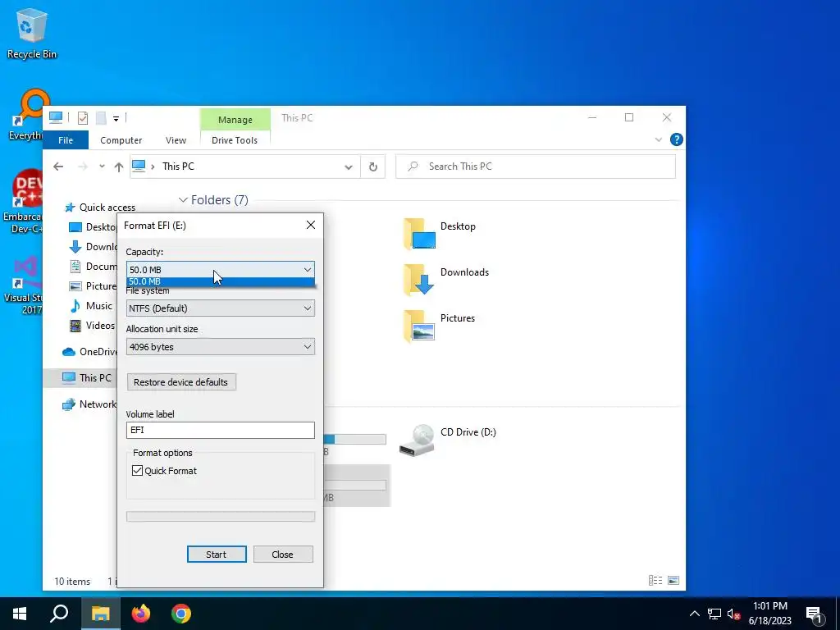Open the Recycle Bin desktop icon
This screenshot has width=840, height=630.
tap(32, 33)
